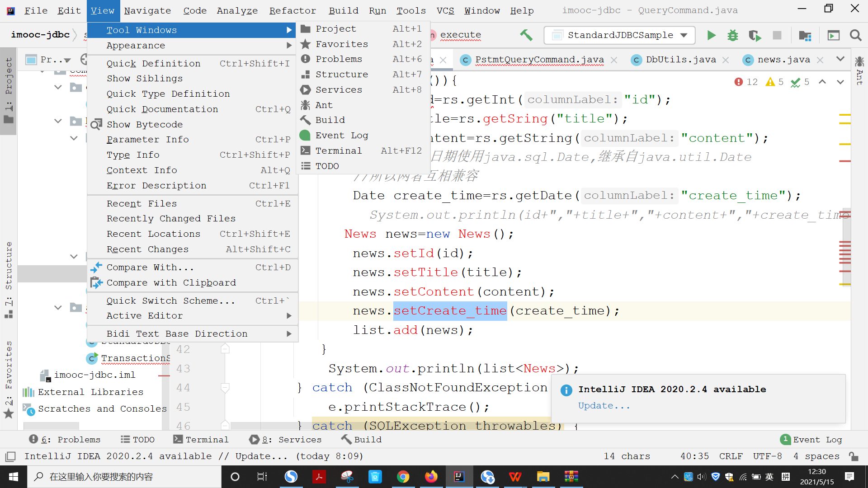Open the Project tool window tab

(9, 90)
